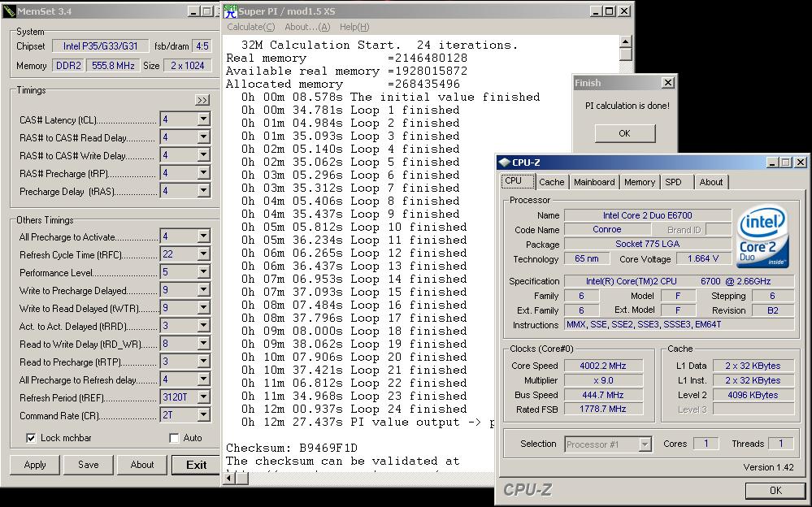Viewport: 812px width, 507px height.
Task: Click the Name field Intel Core 2 Duo E6700
Action: tap(647, 215)
